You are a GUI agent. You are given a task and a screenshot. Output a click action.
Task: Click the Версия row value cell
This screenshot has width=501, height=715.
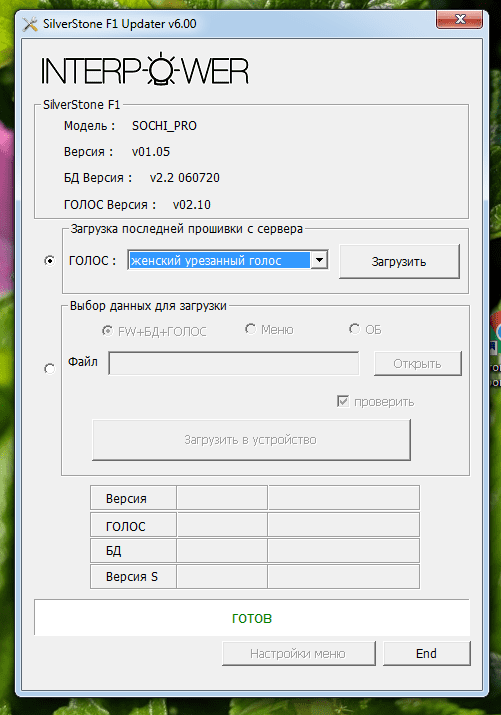coord(222,497)
